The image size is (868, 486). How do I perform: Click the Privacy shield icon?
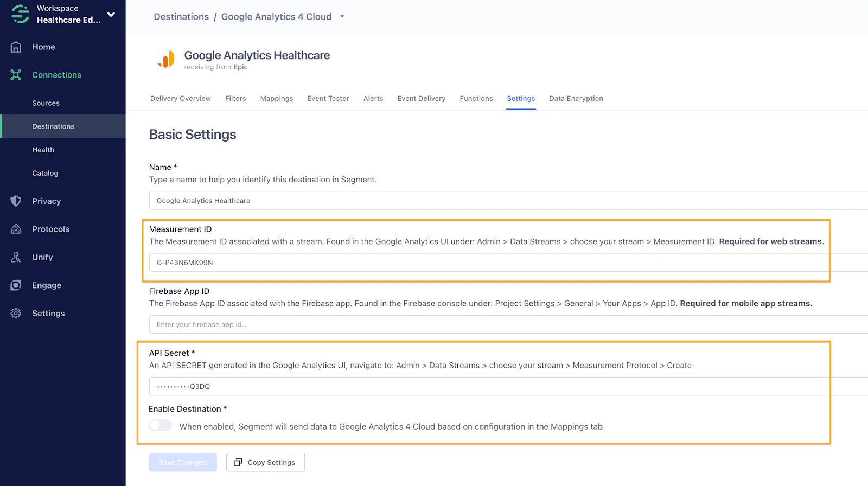point(16,201)
